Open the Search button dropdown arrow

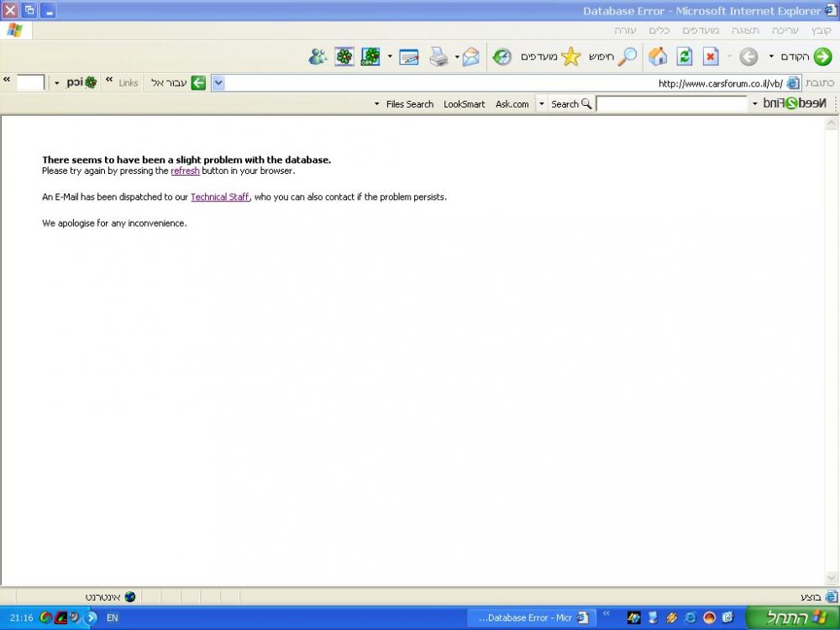click(542, 104)
